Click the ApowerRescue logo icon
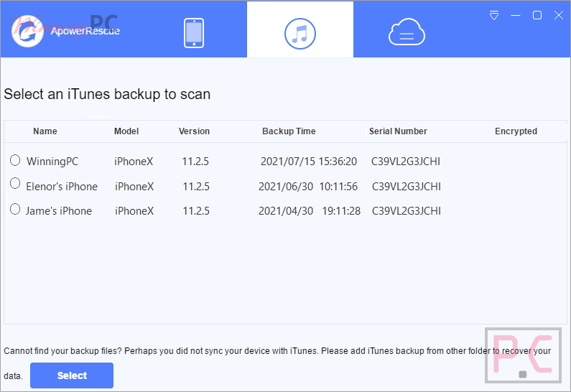This screenshot has width=571, height=392. pyautogui.click(x=27, y=32)
